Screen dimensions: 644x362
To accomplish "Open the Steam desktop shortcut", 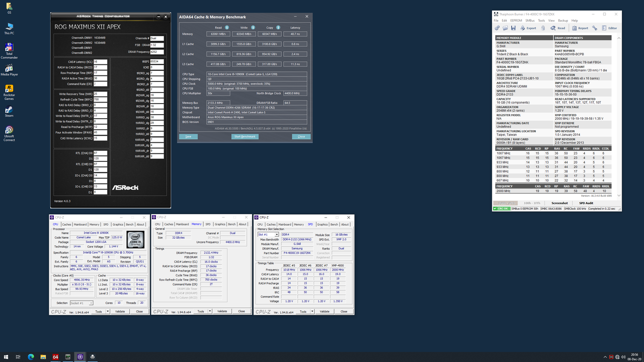I will (x=9, y=112).
